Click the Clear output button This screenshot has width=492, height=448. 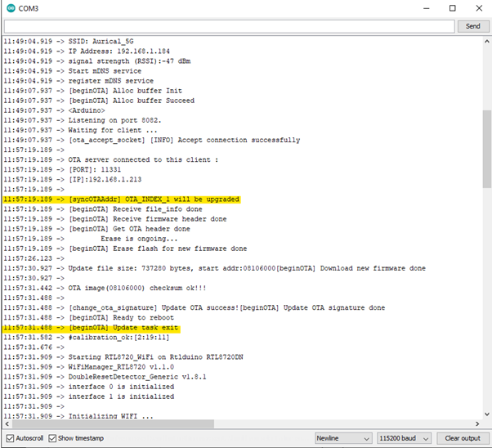click(x=463, y=438)
